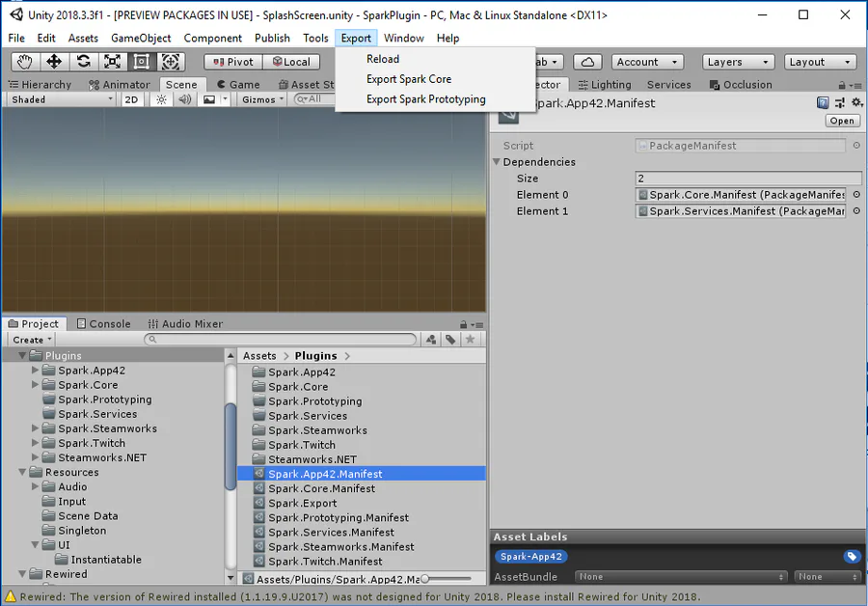Select the Rect tool

pos(141,62)
